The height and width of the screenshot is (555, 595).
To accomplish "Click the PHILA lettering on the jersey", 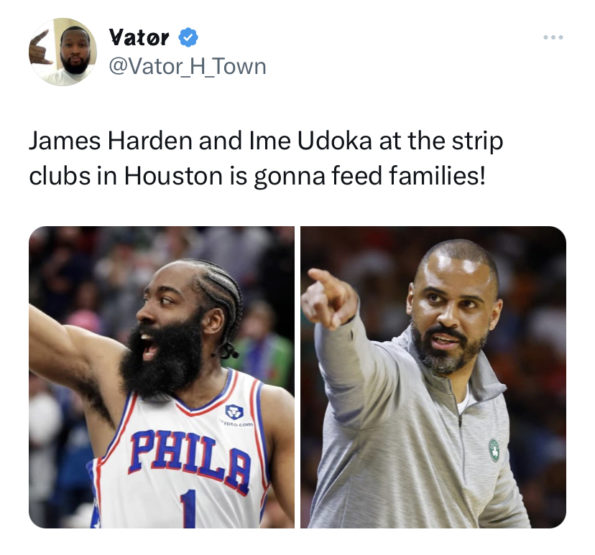I will click(x=190, y=461).
